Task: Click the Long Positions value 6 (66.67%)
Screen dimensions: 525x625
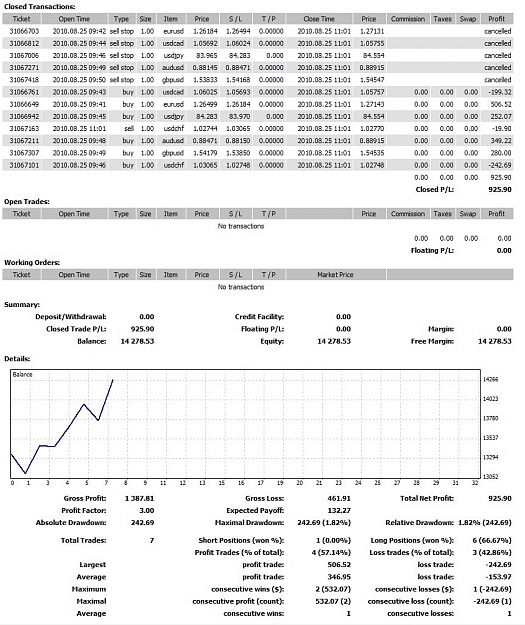Action: click(x=492, y=540)
